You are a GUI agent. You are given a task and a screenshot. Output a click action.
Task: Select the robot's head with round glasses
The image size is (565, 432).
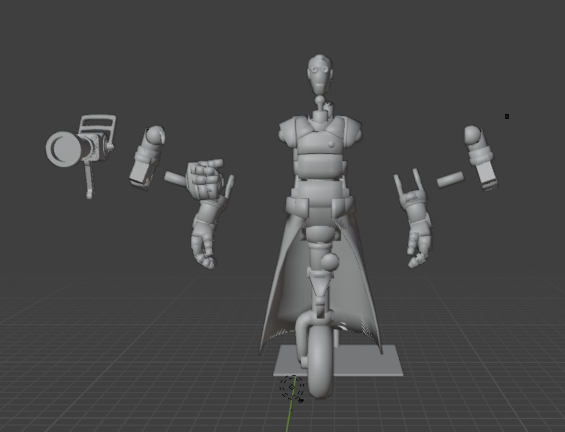pos(320,75)
